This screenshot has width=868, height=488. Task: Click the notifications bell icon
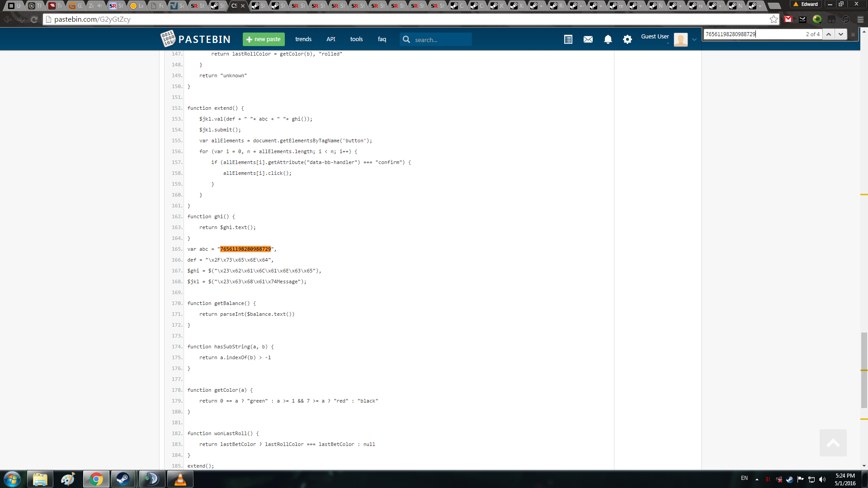coord(608,40)
